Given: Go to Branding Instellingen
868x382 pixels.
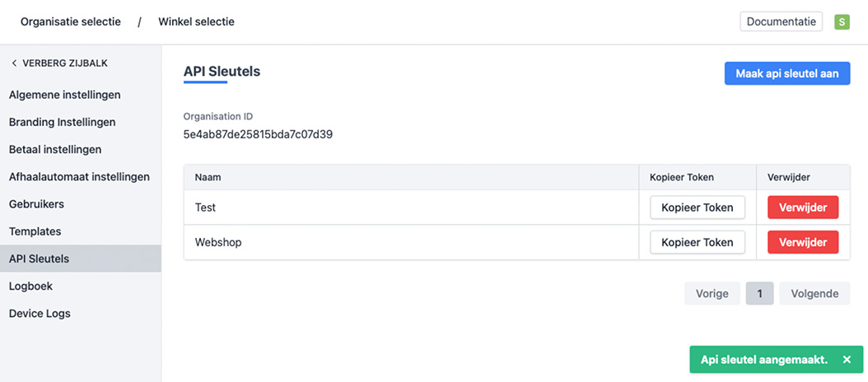Looking at the screenshot, I should coord(63,122).
